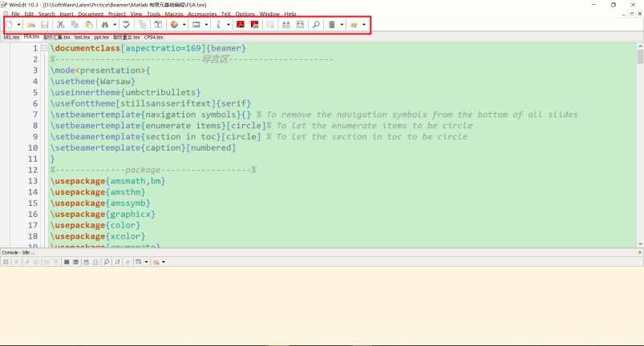The height and width of the screenshot is (346, 644).
Task: Run spell check with the ABC checkmark icon
Action: coord(127,25)
